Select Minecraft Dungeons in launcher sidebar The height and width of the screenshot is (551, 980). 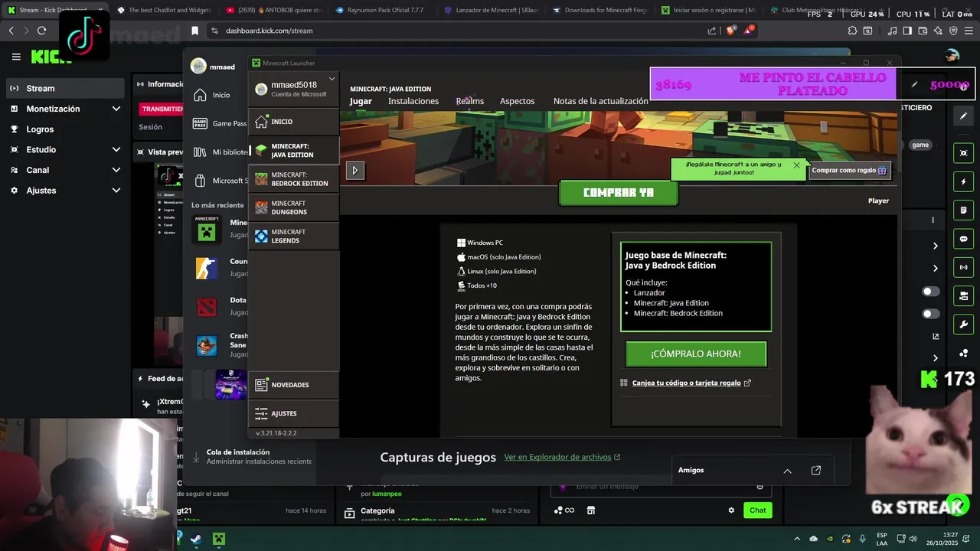(294, 207)
